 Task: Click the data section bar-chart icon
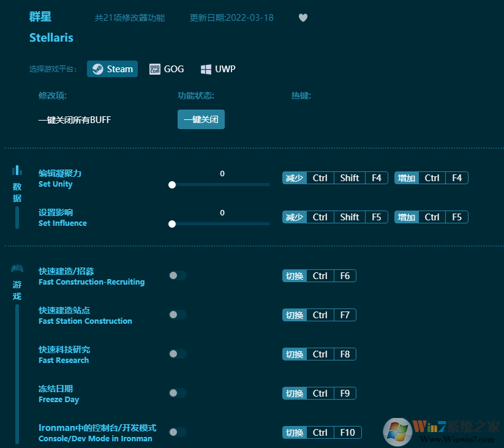[17, 170]
